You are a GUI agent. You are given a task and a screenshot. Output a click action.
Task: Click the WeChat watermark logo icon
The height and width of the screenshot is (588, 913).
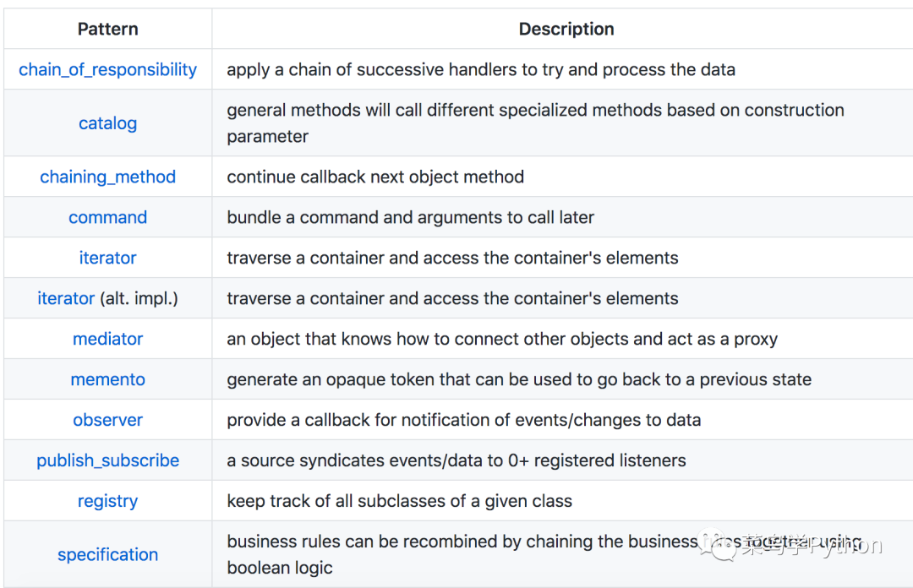click(724, 549)
